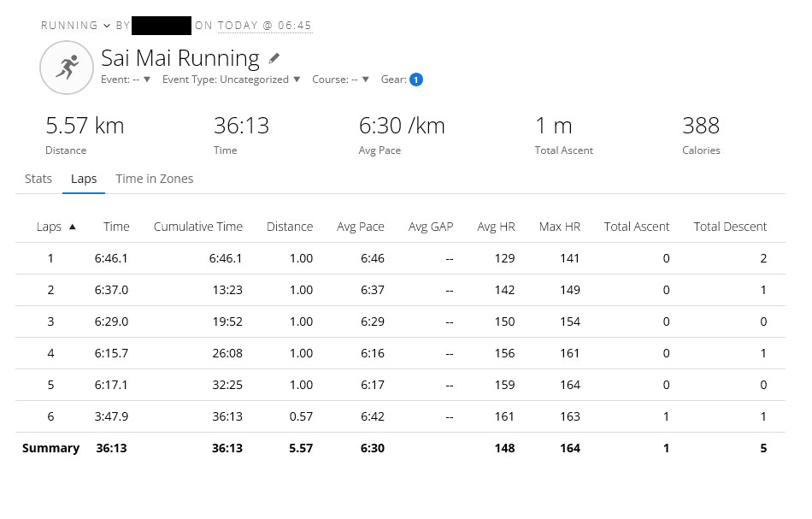
Task: Sort by Avg HR column header
Action: click(496, 227)
